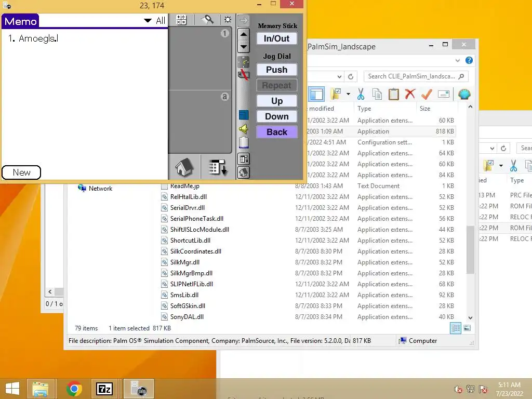Select the file SerialPhoneTask.dll
The height and width of the screenshot is (399, 532).
(197, 219)
